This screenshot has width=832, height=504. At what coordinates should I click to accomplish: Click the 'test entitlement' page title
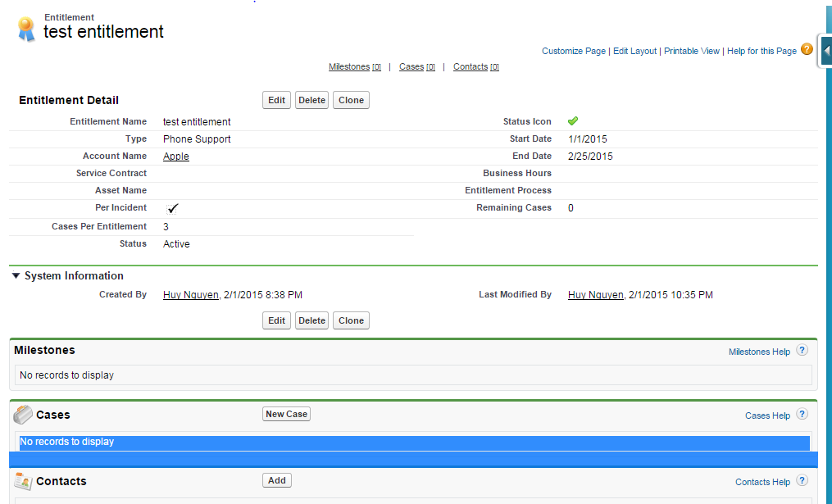tap(103, 31)
